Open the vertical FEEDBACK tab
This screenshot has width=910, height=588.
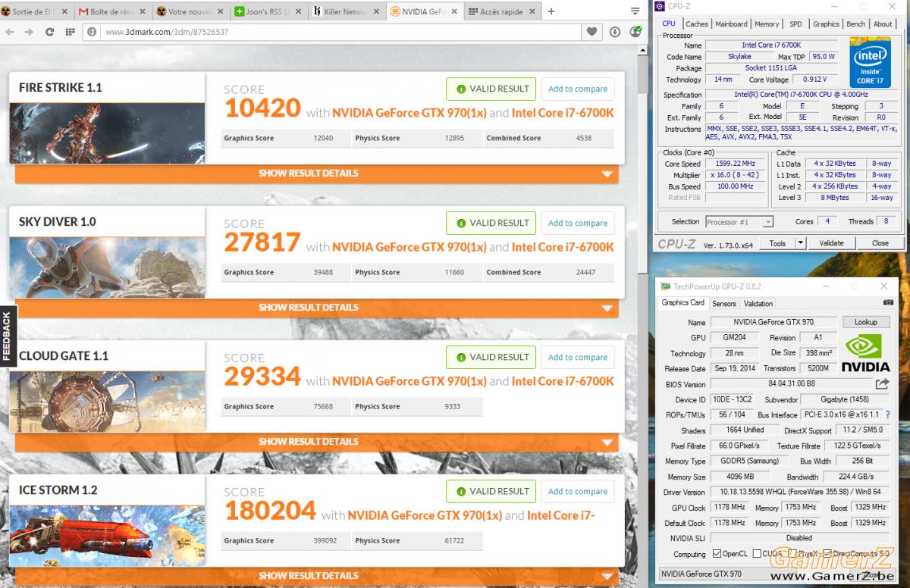pyautogui.click(x=7, y=337)
